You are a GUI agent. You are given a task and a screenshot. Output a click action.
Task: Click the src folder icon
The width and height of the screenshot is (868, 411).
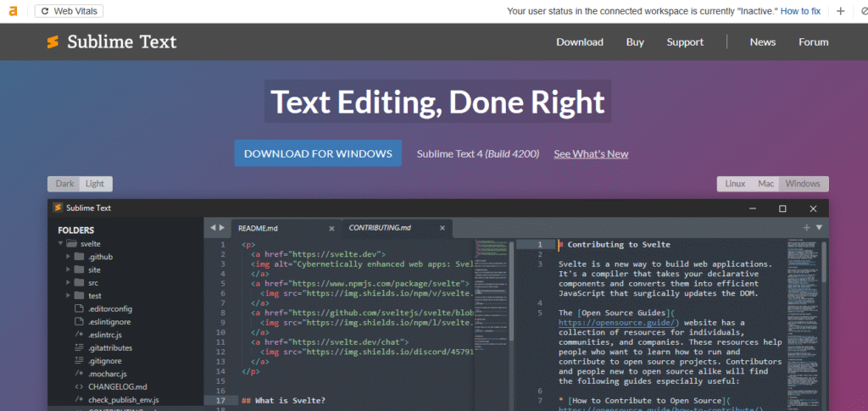click(79, 283)
